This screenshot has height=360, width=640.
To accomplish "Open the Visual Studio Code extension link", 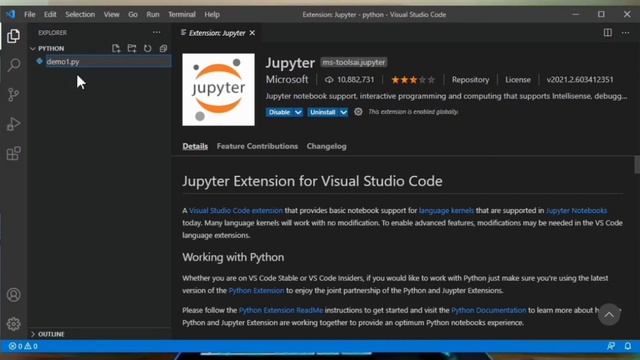I will point(236,211).
